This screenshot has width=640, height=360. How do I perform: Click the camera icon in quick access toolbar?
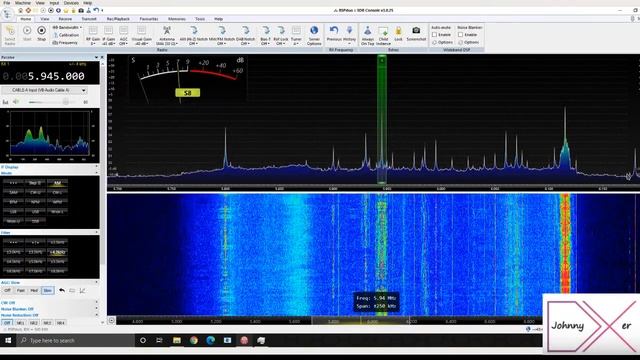tap(81, 10)
